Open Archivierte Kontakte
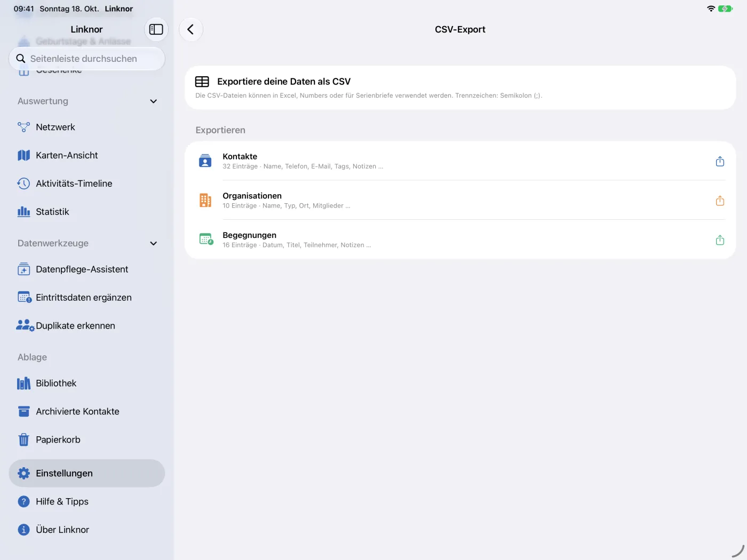Screen dimensions: 747x560 click(87, 411)
